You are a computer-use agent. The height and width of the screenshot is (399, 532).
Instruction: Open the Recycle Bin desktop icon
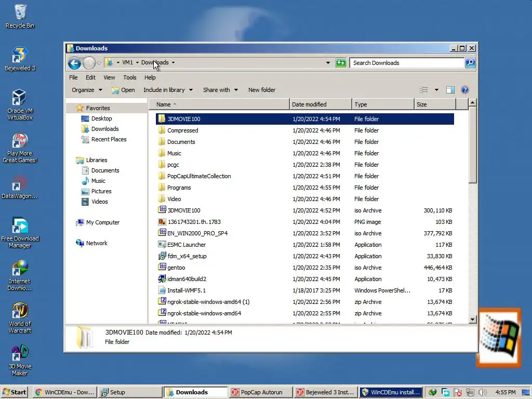pyautogui.click(x=20, y=16)
